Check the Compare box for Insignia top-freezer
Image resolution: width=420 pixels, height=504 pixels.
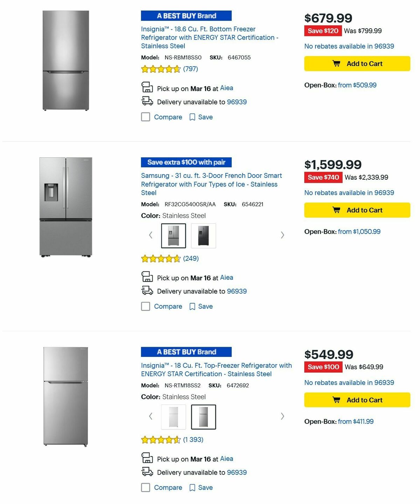[145, 487]
